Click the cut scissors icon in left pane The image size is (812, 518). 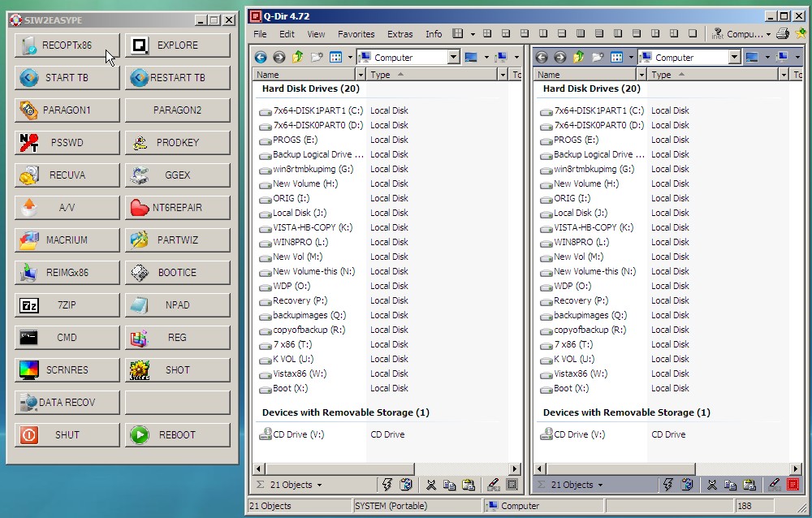pyautogui.click(x=431, y=485)
